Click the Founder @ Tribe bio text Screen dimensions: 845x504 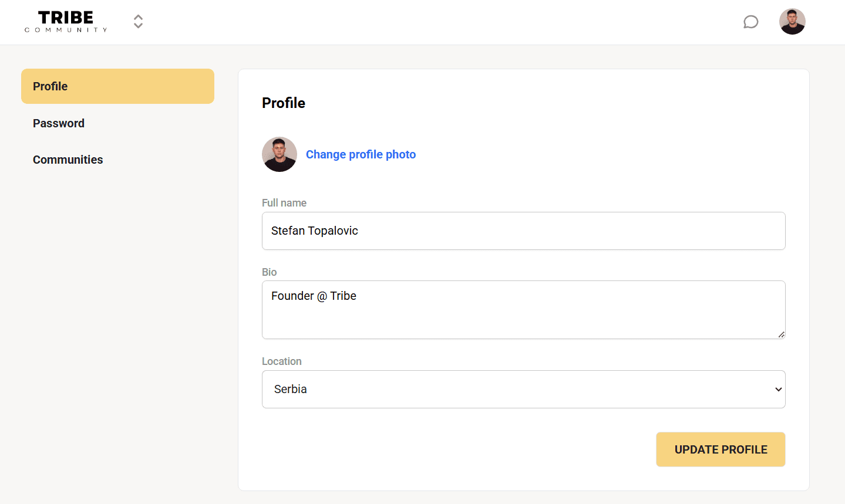click(x=314, y=296)
